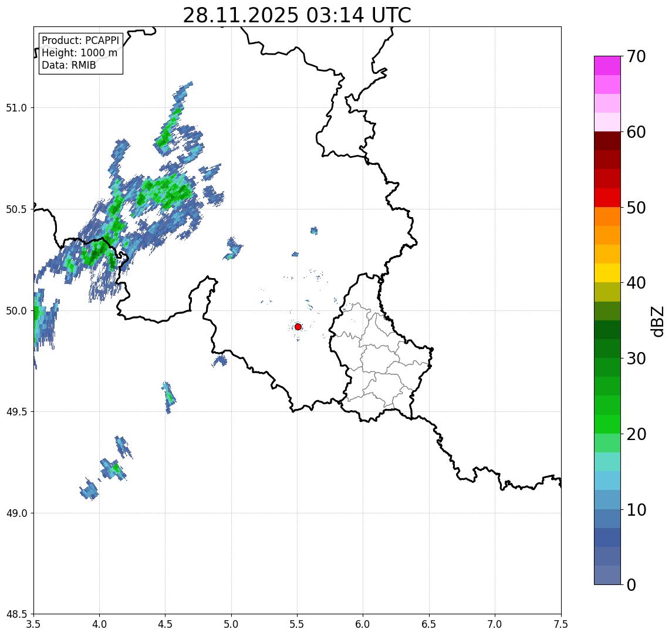Screen dimensions: 672x636
Task: Click the longitude tick label 4.0
Action: tap(99, 624)
